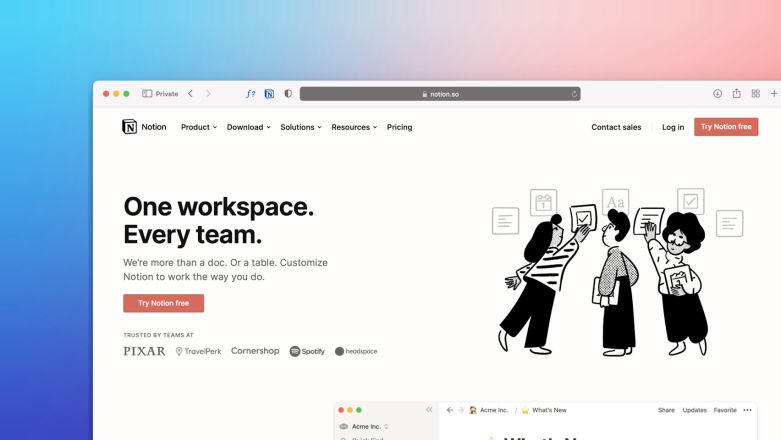The width and height of the screenshot is (781, 440).
Task: Expand the Product dropdown menu
Action: coord(198,127)
